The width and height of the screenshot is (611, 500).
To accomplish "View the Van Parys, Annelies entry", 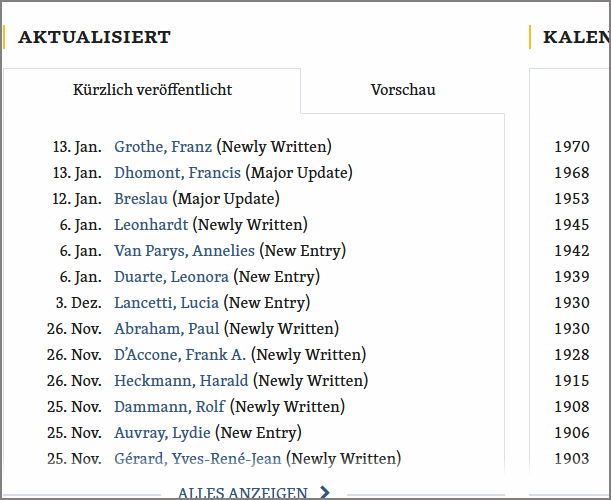I will pos(184,251).
